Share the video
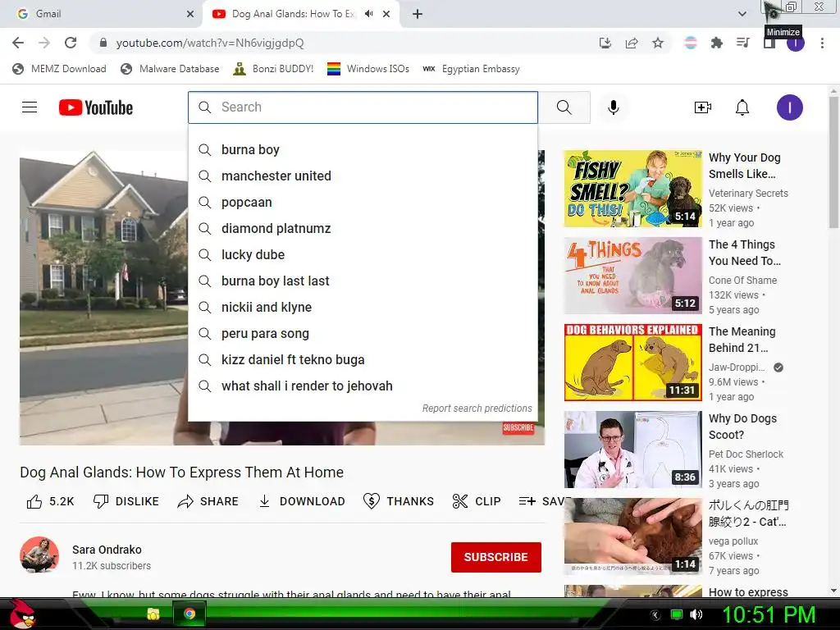Viewport: 840px width, 630px height. click(x=208, y=501)
